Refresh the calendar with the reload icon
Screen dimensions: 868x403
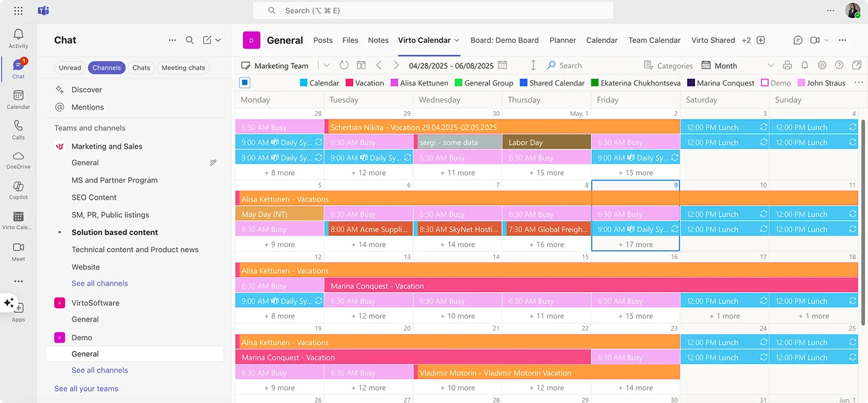(344, 65)
